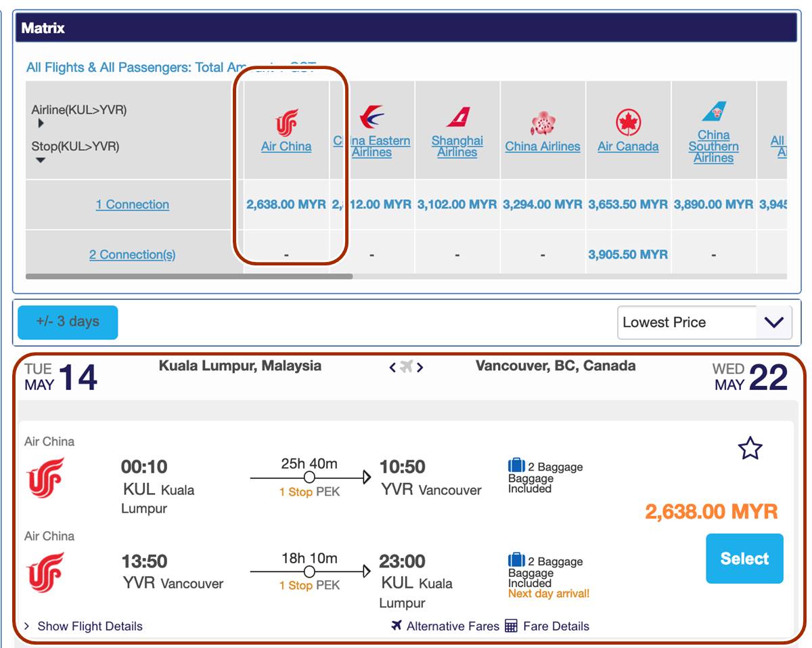
Task: Open the Air China airline link
Action: [286, 146]
